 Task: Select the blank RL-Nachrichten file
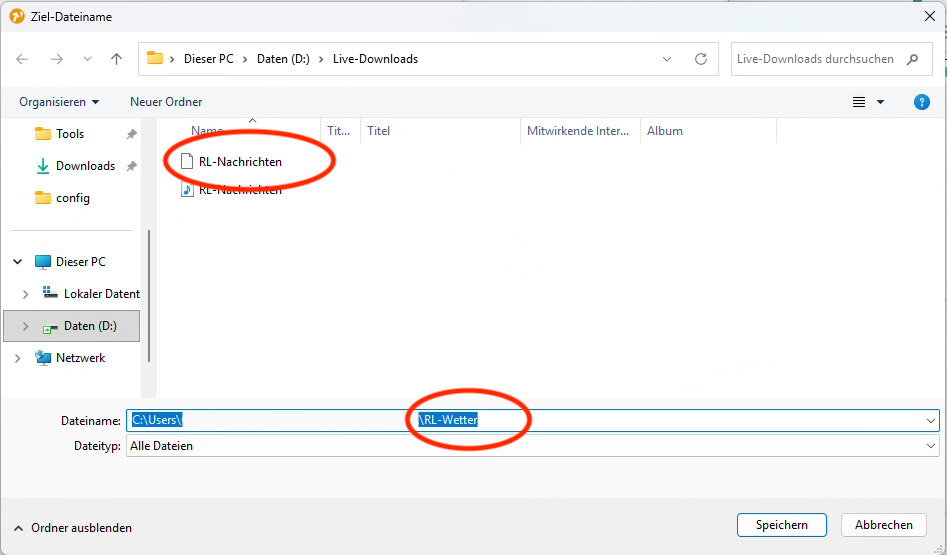tap(239, 162)
